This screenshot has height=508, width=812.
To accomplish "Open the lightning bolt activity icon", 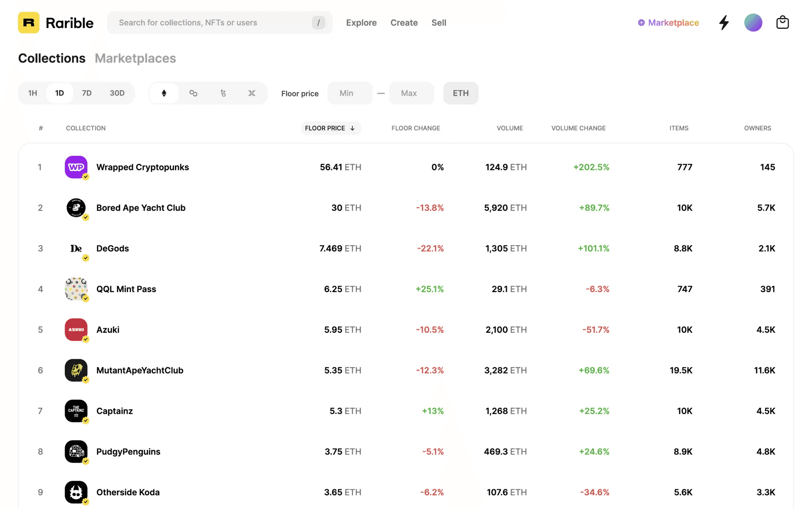I will (x=724, y=22).
